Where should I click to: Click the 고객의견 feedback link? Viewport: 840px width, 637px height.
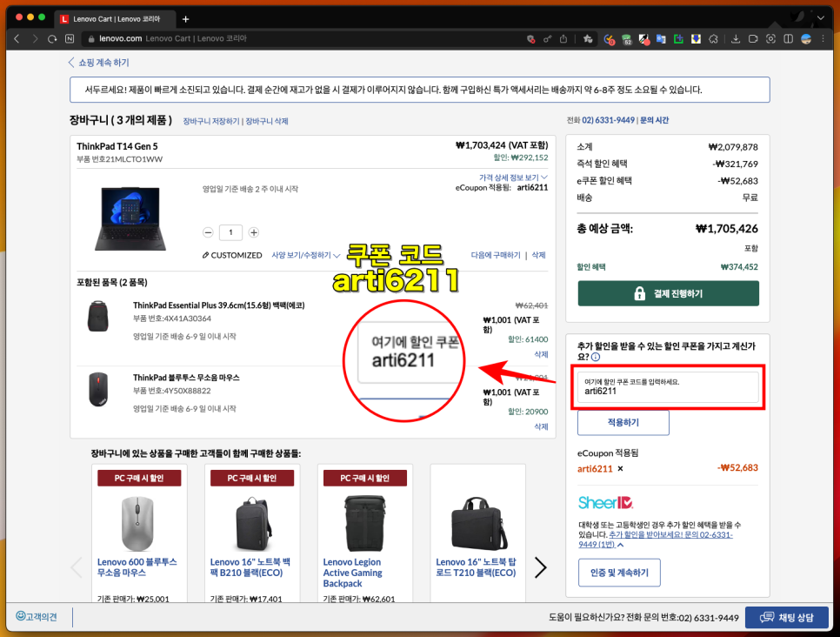[37, 617]
